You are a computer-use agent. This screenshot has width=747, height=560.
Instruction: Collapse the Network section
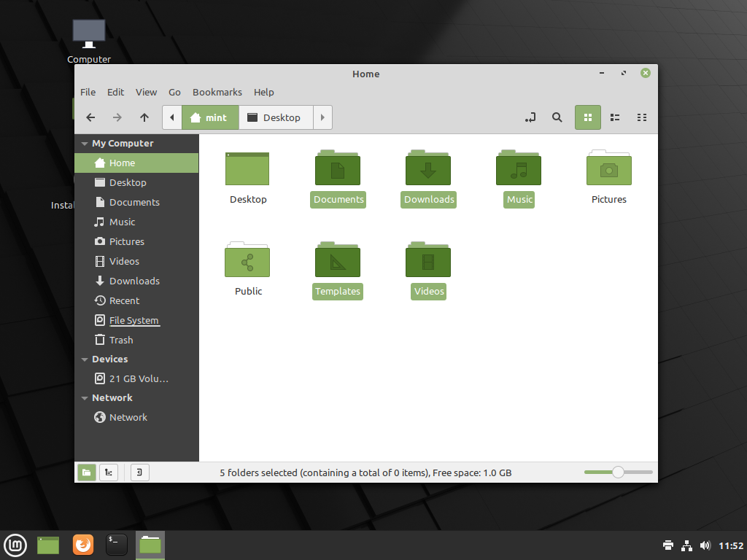[85, 398]
